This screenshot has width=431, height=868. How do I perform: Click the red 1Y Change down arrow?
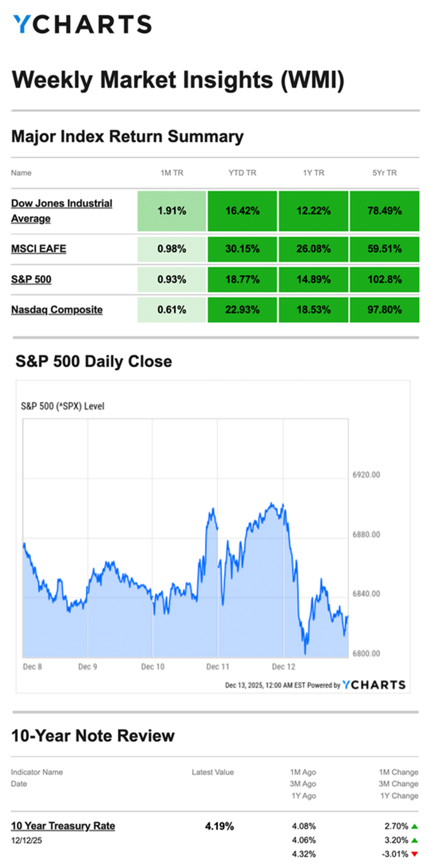(414, 854)
